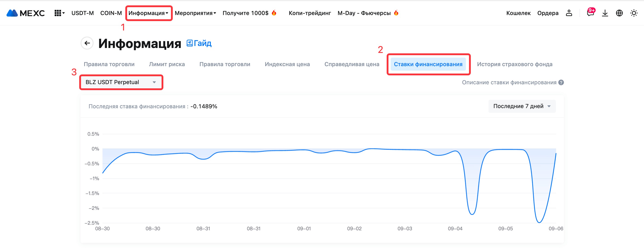Open BLZ USDT Perpetual contract selector
The image size is (644, 248).
[x=121, y=82]
